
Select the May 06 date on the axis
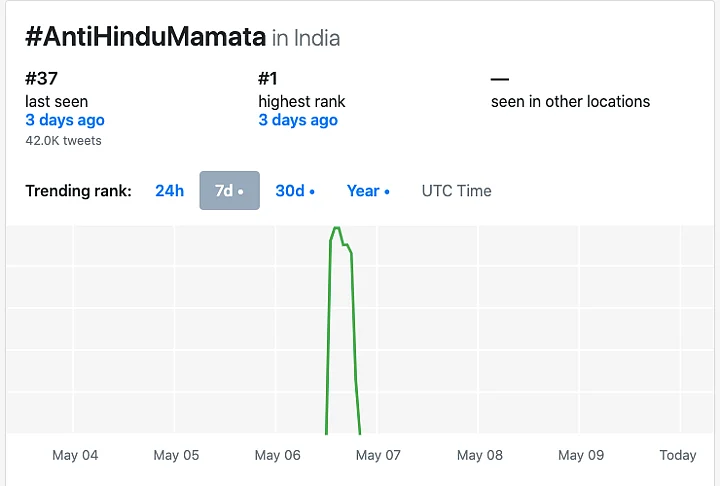pyautogui.click(x=277, y=455)
